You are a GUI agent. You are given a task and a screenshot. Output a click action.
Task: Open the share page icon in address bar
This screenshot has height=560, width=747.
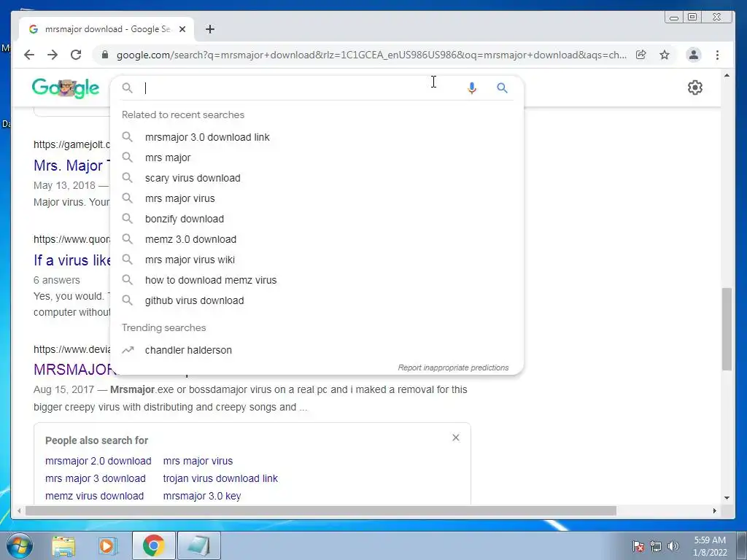[641, 55]
